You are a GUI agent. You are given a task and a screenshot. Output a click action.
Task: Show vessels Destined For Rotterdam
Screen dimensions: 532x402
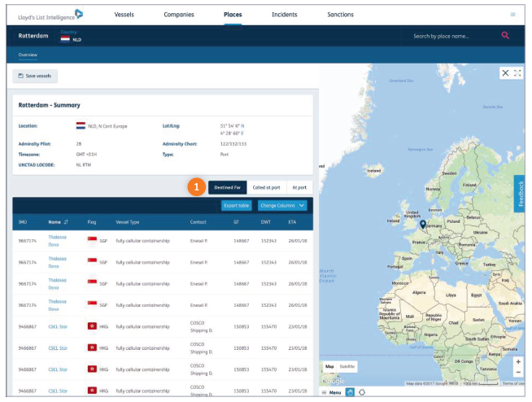tap(227, 187)
